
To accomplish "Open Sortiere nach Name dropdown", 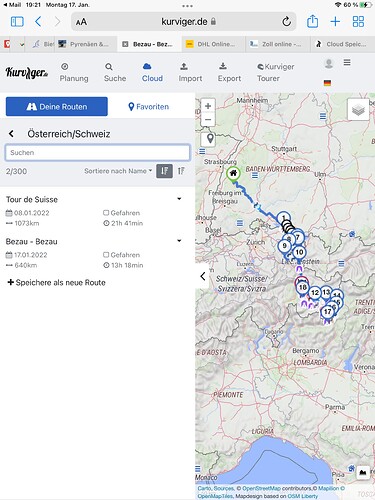I will (x=118, y=171).
